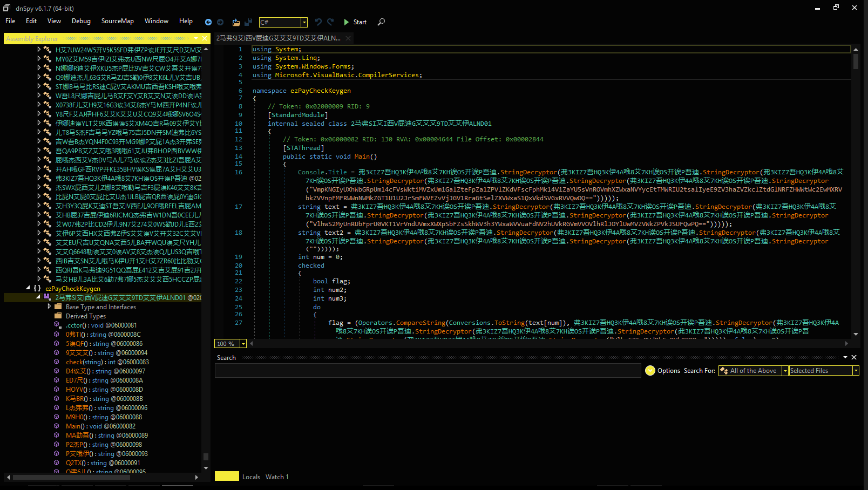Click the Save All disk icon

tap(248, 22)
